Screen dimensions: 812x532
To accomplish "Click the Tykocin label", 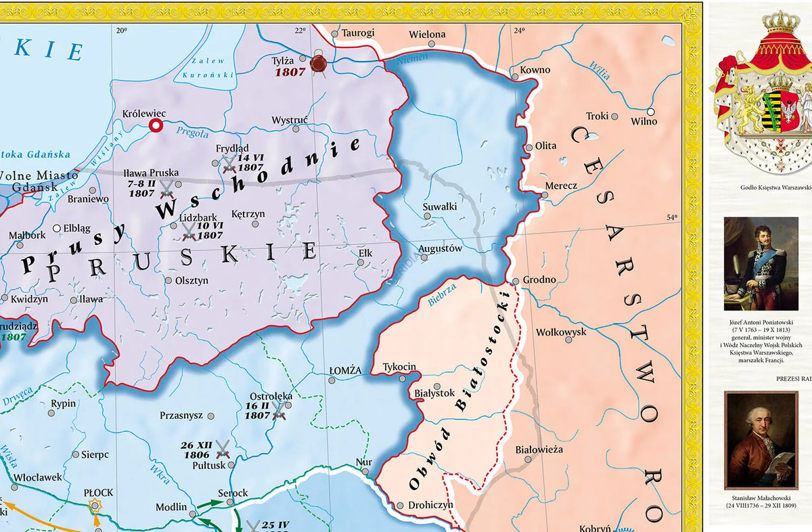I will [399, 367].
